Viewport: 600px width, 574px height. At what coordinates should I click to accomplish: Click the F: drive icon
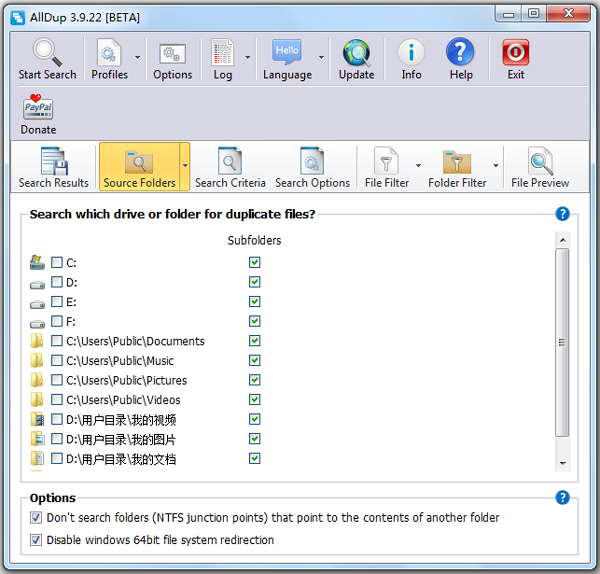click(x=37, y=324)
